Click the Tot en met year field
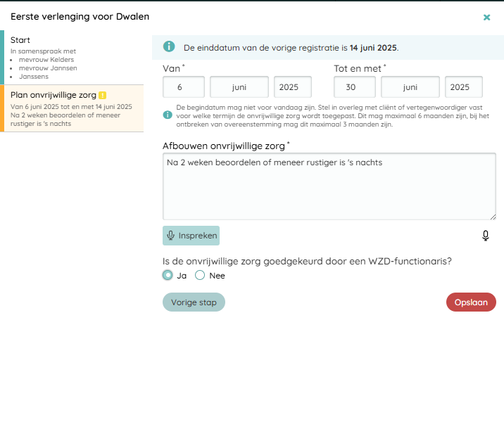 463,87
